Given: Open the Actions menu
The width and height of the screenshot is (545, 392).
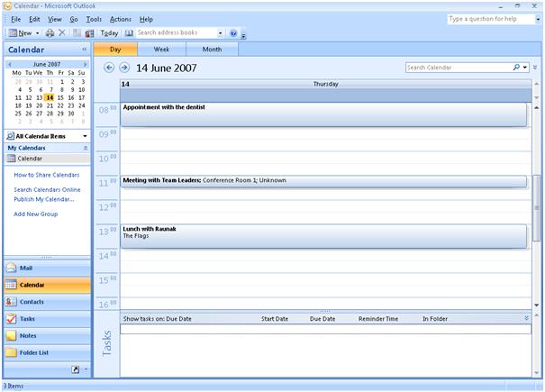Looking at the screenshot, I should [121, 19].
